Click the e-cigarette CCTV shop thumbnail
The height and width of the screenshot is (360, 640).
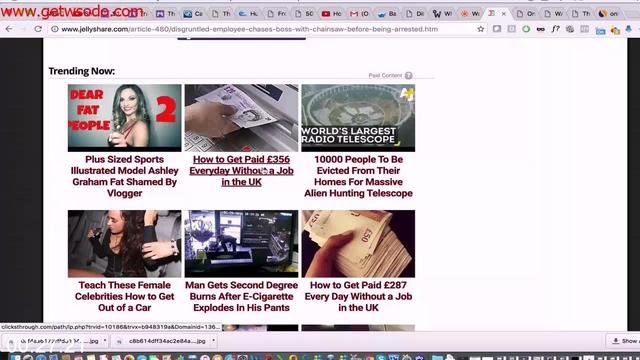[x=241, y=244]
